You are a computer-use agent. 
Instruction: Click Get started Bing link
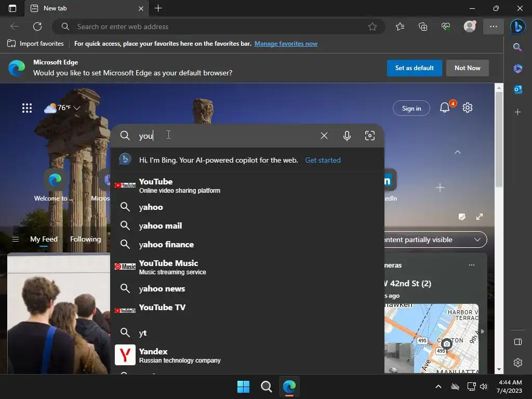(323, 160)
